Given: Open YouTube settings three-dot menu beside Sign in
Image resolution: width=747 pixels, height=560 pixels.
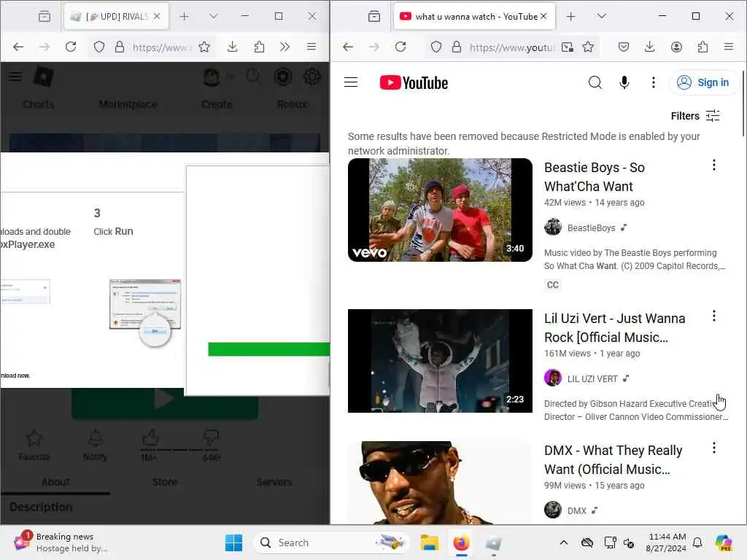Looking at the screenshot, I should 653,82.
